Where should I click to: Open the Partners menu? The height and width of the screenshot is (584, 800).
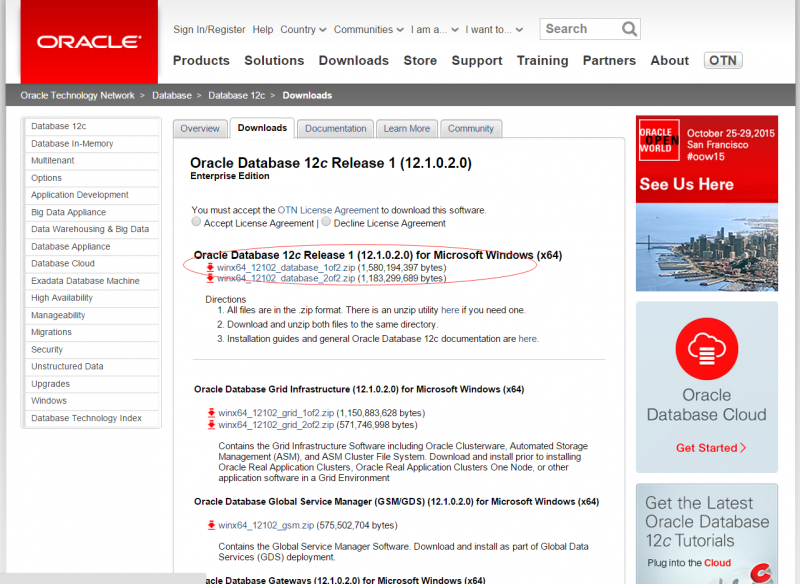coord(609,61)
